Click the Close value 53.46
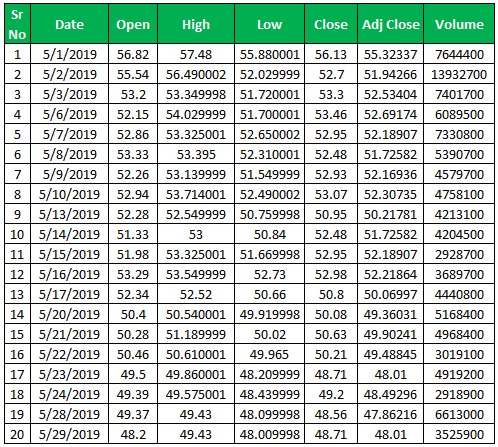The image size is (498, 447). pyautogui.click(x=331, y=114)
